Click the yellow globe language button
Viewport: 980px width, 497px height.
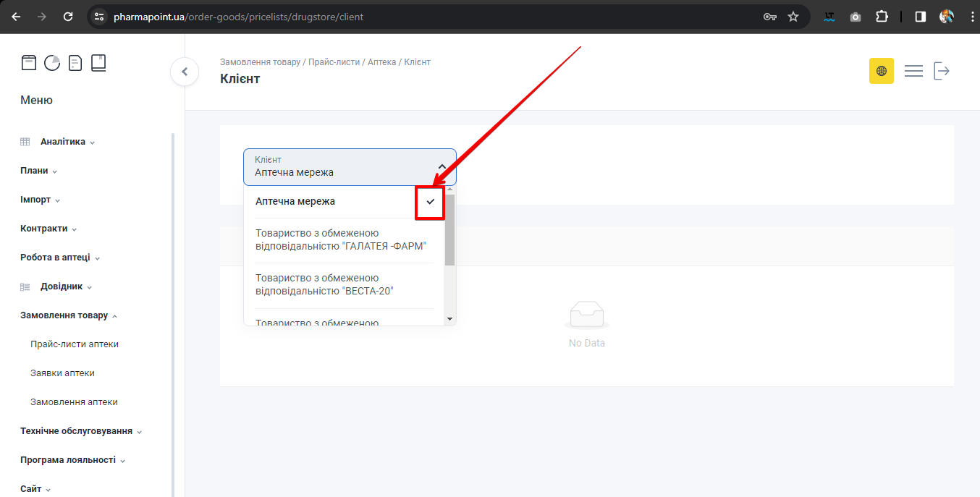[881, 71]
